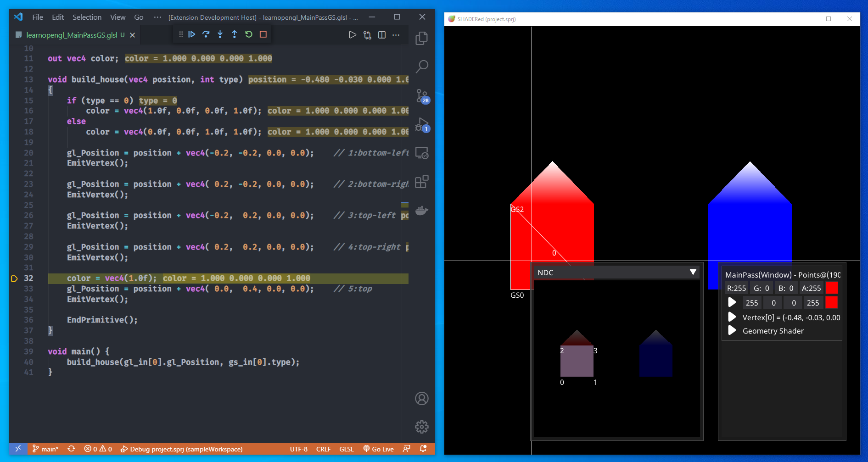Open Source Control view showing 28 changes
The image size is (868, 462).
(x=421, y=96)
